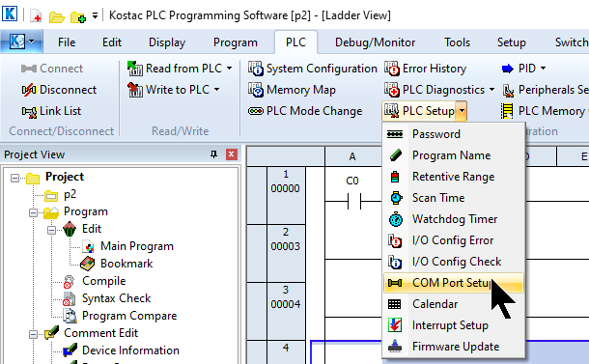
Task: Select Bookmark tree item
Action: [126, 264]
